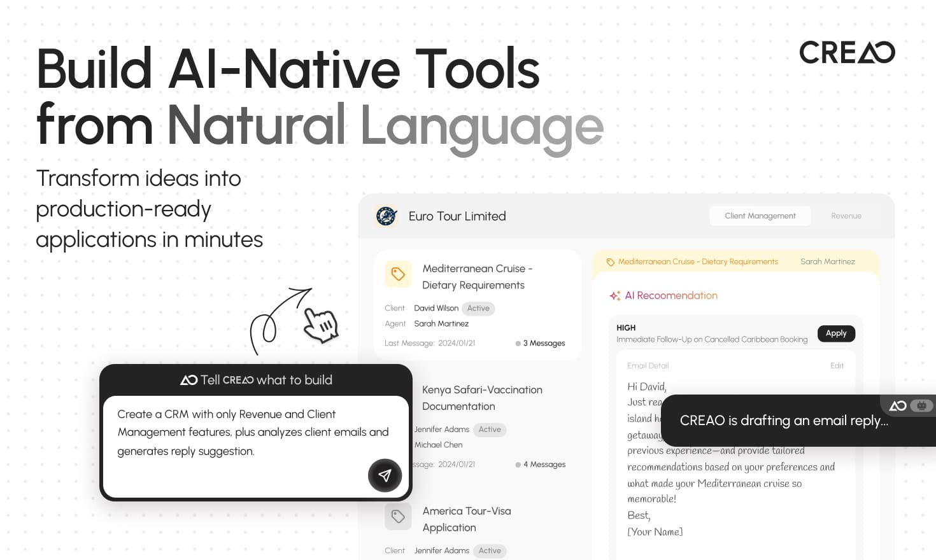Switch to the Client Management tab
This screenshot has height=560, width=936.
point(760,216)
